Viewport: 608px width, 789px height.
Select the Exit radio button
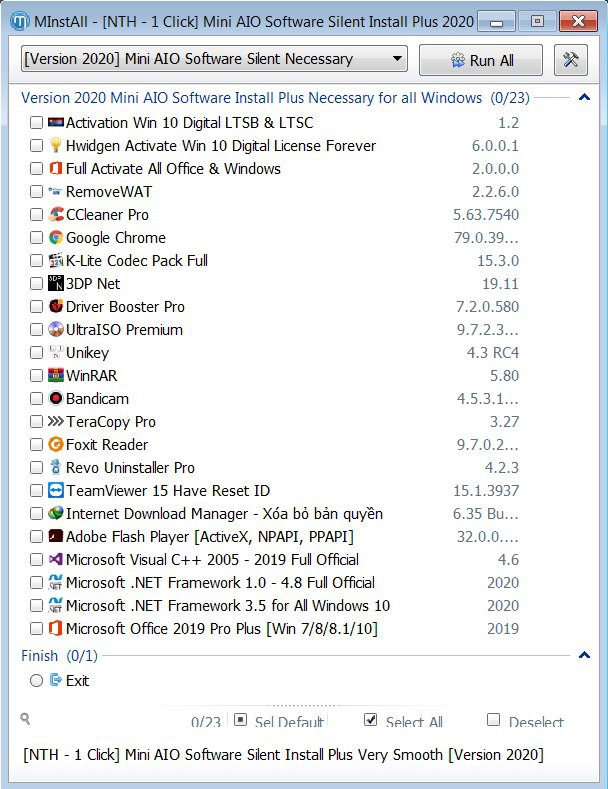36,681
